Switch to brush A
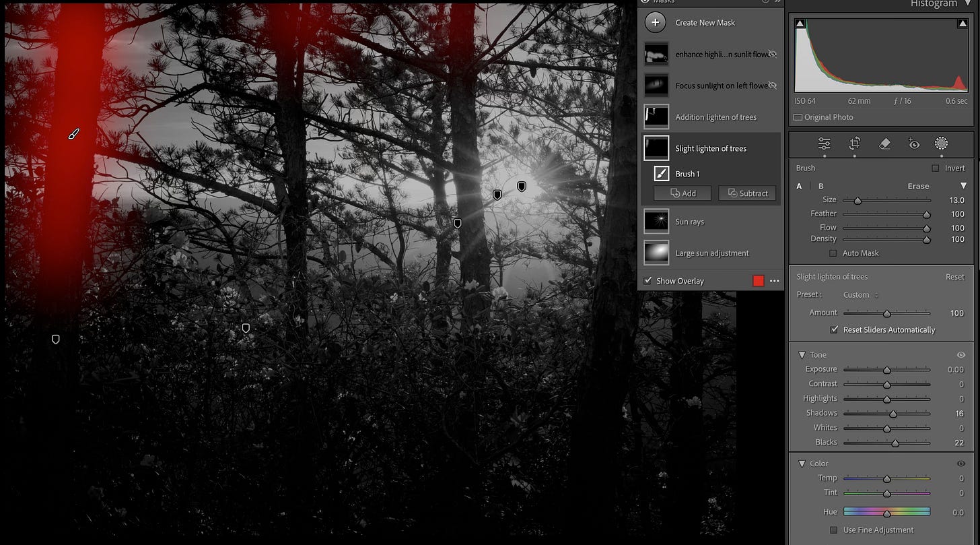Viewport: 980px width, 545px height. tap(800, 186)
